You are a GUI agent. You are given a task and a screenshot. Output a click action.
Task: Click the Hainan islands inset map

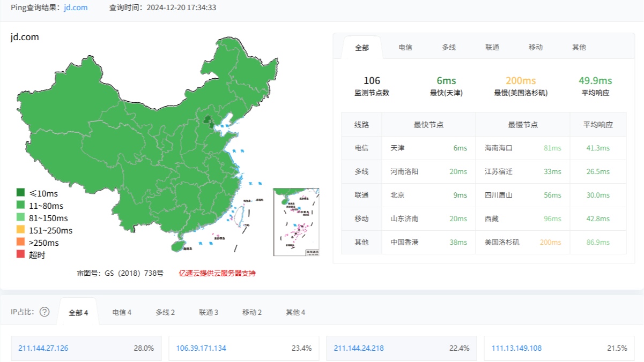pos(296,222)
